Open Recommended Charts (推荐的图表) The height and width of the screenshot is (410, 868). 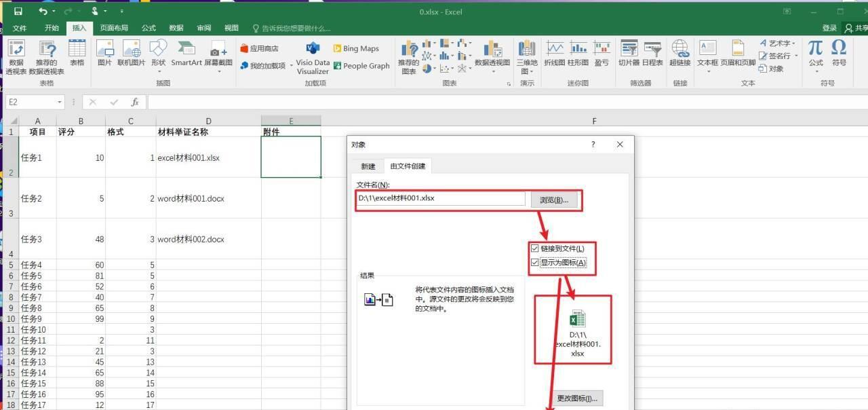pos(409,57)
